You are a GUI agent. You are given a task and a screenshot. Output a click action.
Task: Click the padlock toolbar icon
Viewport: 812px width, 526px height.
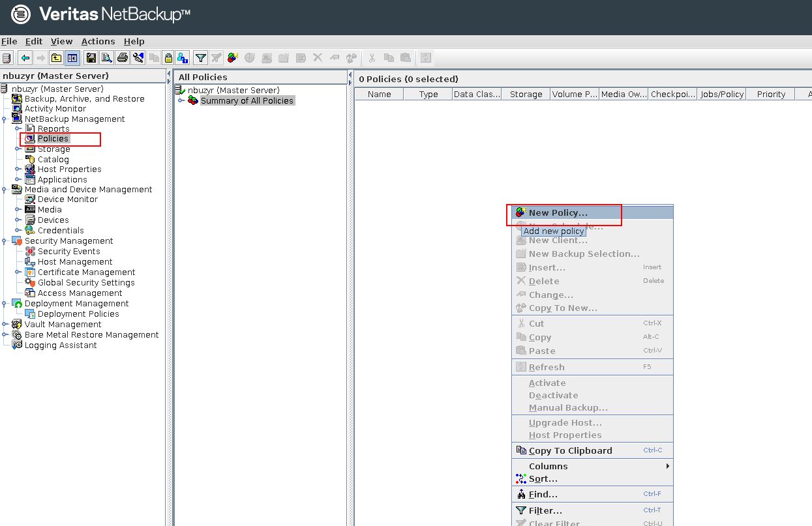coord(168,58)
